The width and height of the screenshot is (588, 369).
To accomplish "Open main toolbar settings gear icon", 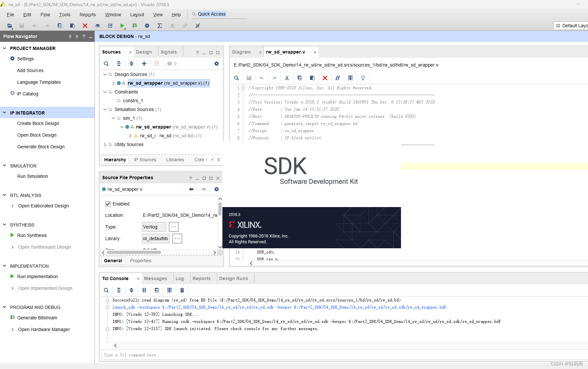I will point(147,26).
